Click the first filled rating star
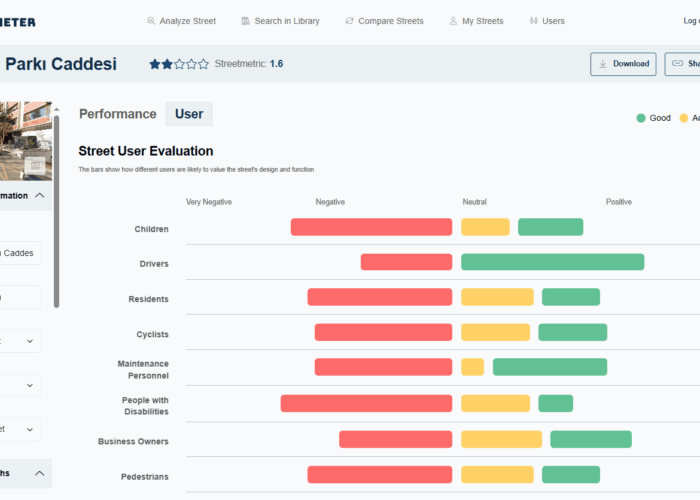This screenshot has height=500, width=700. [x=155, y=64]
